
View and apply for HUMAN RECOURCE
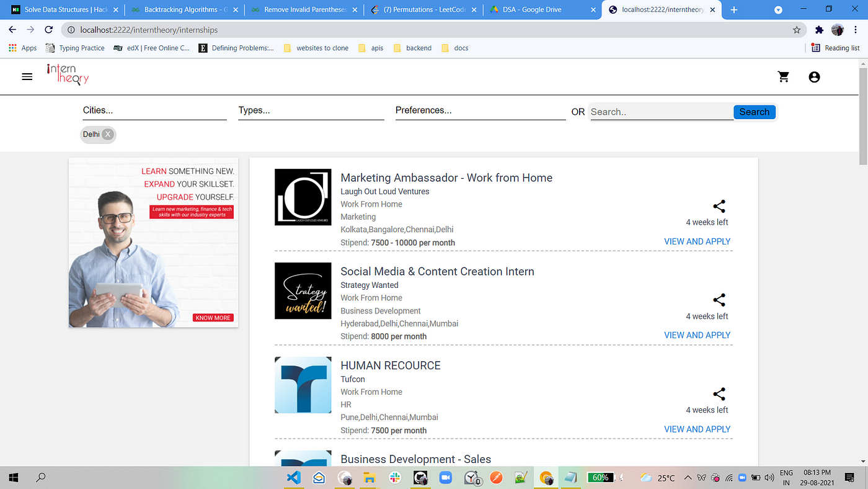[697, 429]
